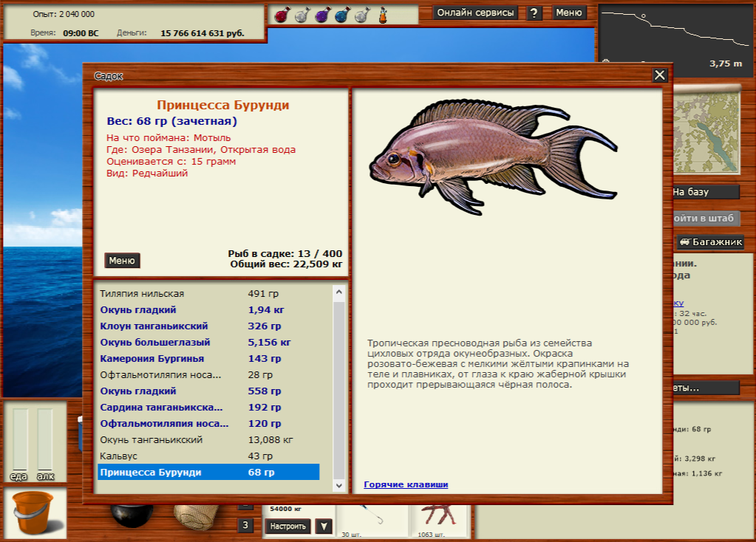Expand the dropdown arrow beside Настроить
The width and height of the screenshot is (756, 542).
click(324, 526)
